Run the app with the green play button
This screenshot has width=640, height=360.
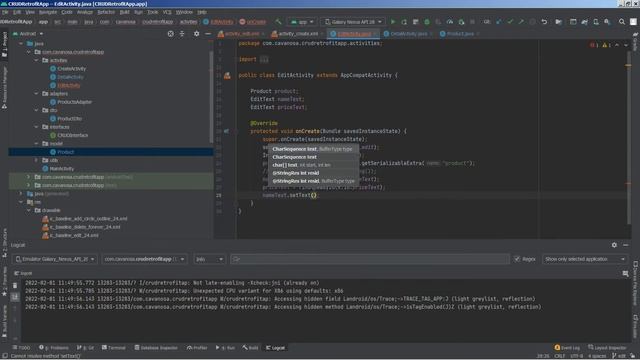(393, 22)
